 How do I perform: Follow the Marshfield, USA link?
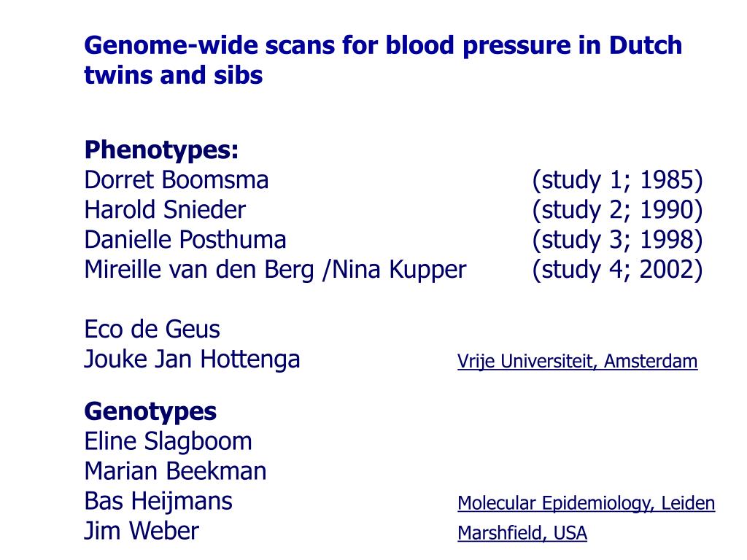(x=522, y=533)
